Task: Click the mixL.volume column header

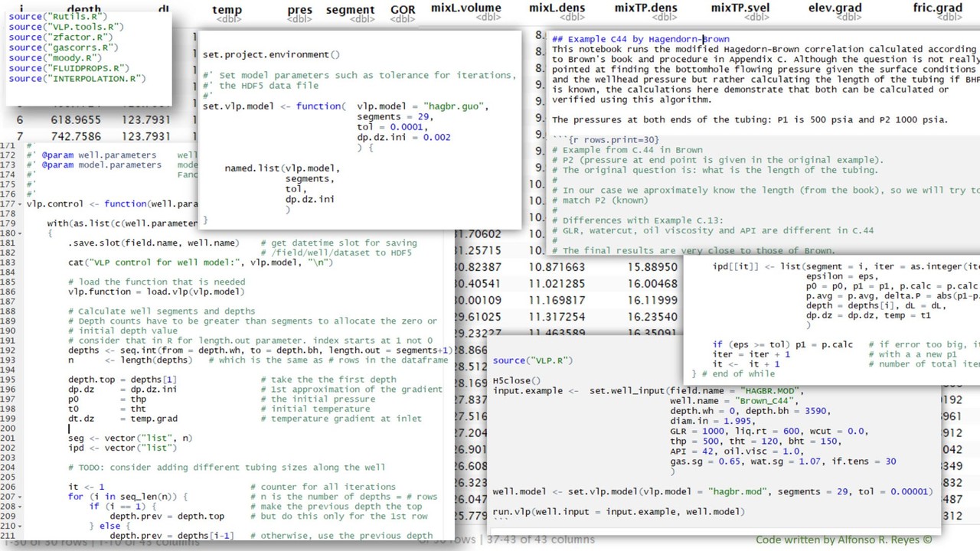Action: (465, 8)
